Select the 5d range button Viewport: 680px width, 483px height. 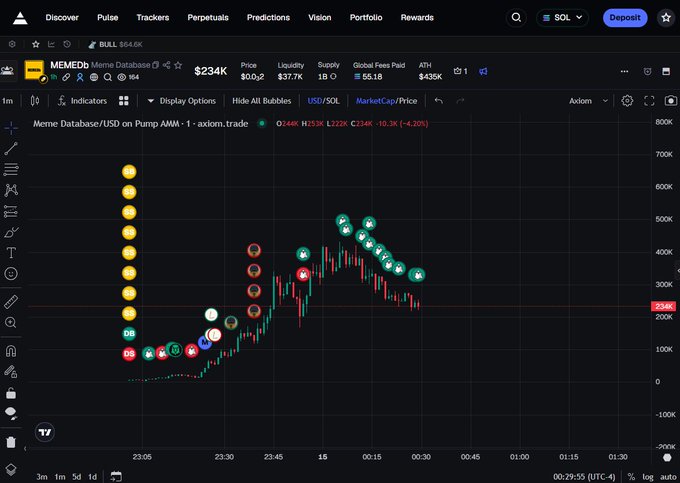[x=77, y=476]
